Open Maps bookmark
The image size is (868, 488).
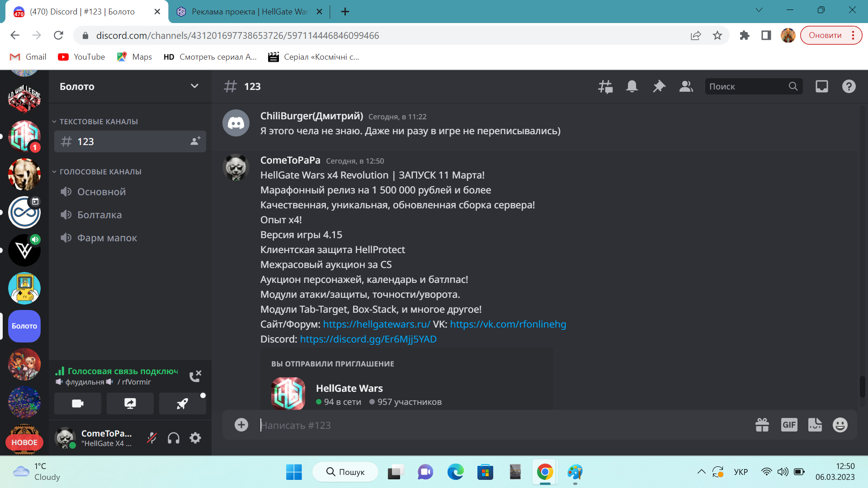pos(134,57)
